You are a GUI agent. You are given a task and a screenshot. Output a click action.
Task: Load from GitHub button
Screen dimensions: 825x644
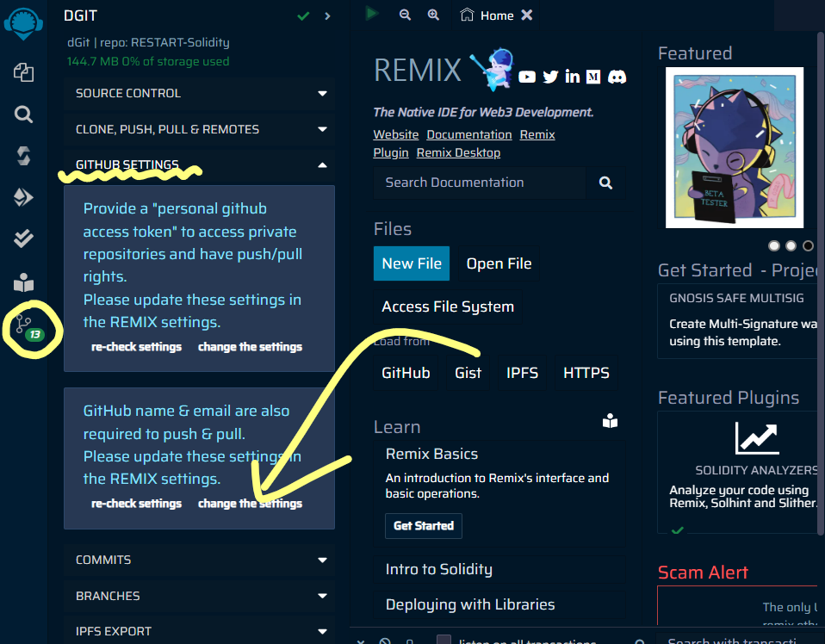click(x=406, y=373)
